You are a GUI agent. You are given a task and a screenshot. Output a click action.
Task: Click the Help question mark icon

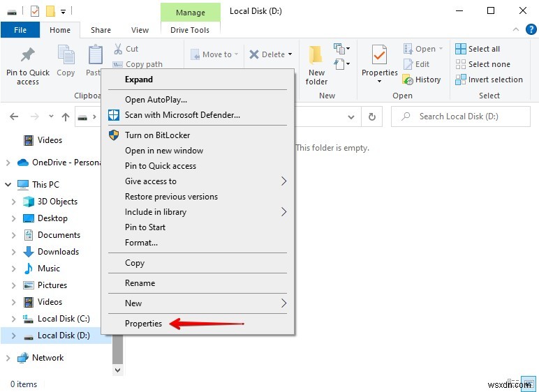531,29
